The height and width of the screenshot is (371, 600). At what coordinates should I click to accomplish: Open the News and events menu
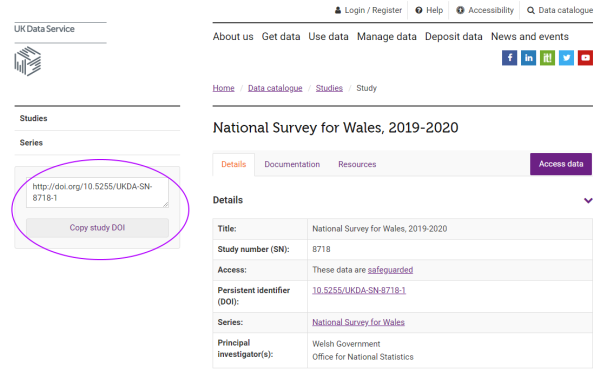[x=530, y=37]
